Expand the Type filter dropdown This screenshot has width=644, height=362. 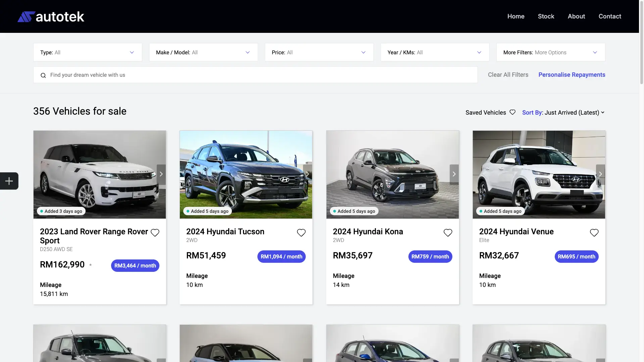tap(88, 52)
